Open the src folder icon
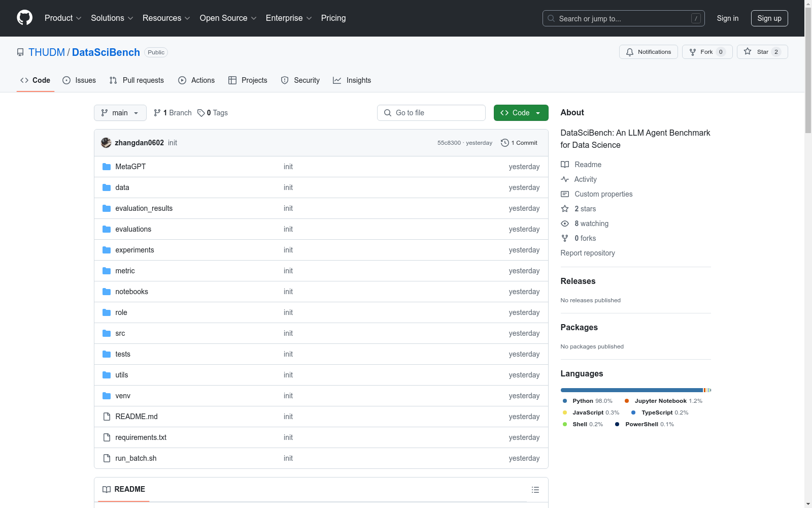The width and height of the screenshot is (812, 508). pyautogui.click(x=107, y=333)
